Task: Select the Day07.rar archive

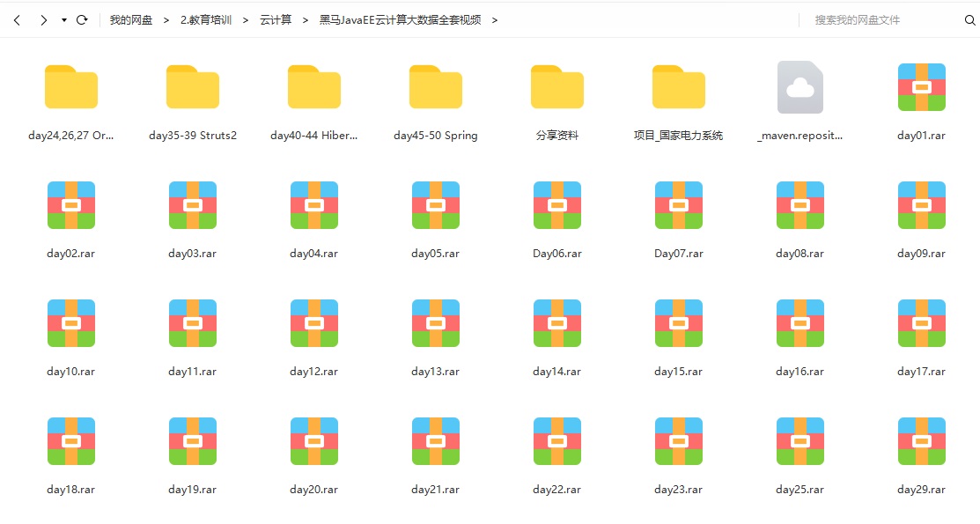Action: [679, 205]
